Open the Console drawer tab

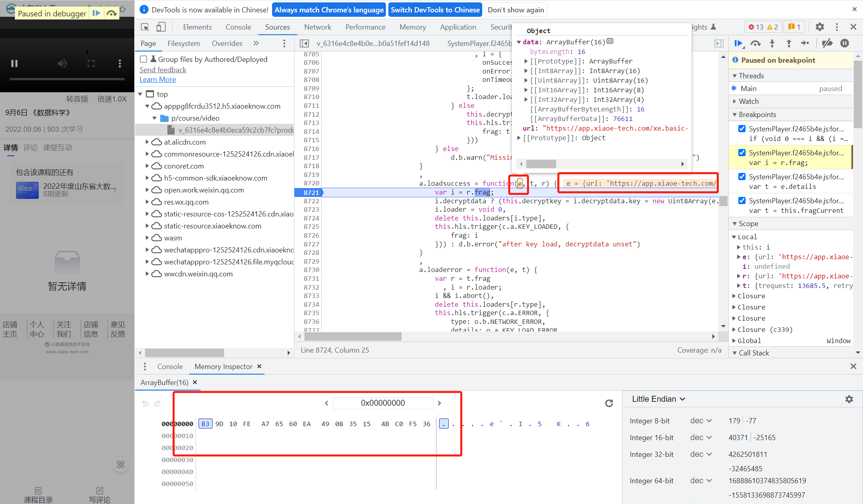(x=170, y=367)
